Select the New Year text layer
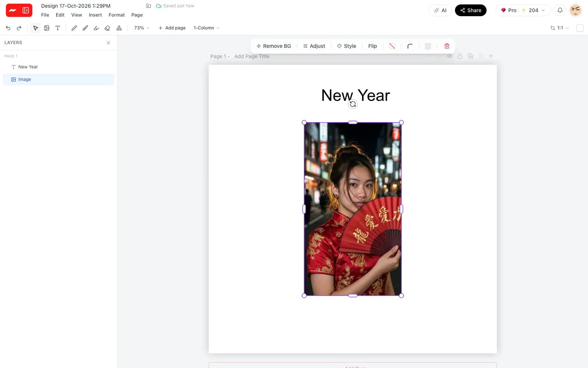 point(59,67)
